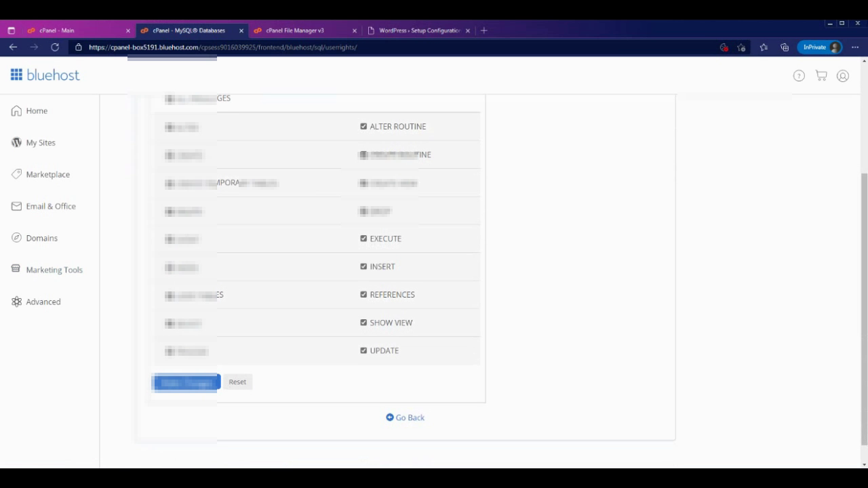868x488 pixels.
Task: Uncheck the ALTER ROUTINE privilege
Action: coord(363,126)
